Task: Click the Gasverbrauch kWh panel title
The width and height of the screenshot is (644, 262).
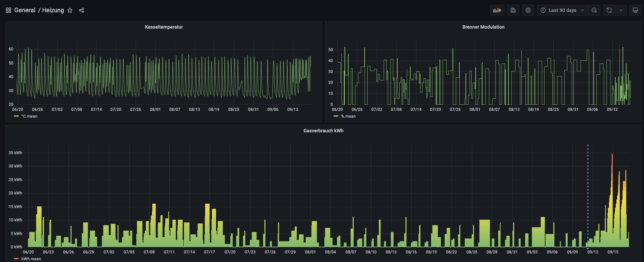Action: click(323, 131)
